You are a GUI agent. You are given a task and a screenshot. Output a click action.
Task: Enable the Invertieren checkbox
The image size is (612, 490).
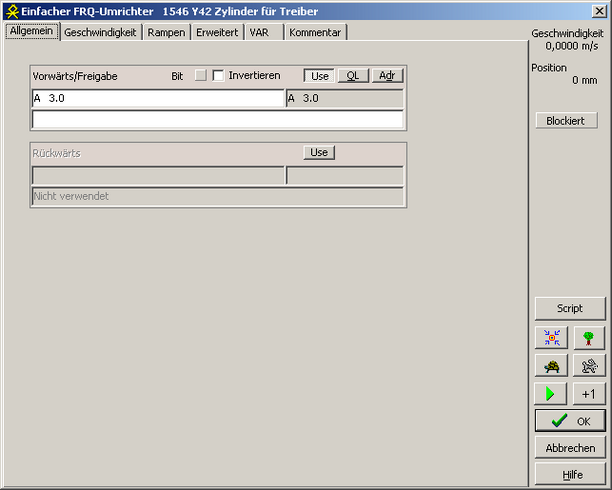pyautogui.click(x=218, y=76)
